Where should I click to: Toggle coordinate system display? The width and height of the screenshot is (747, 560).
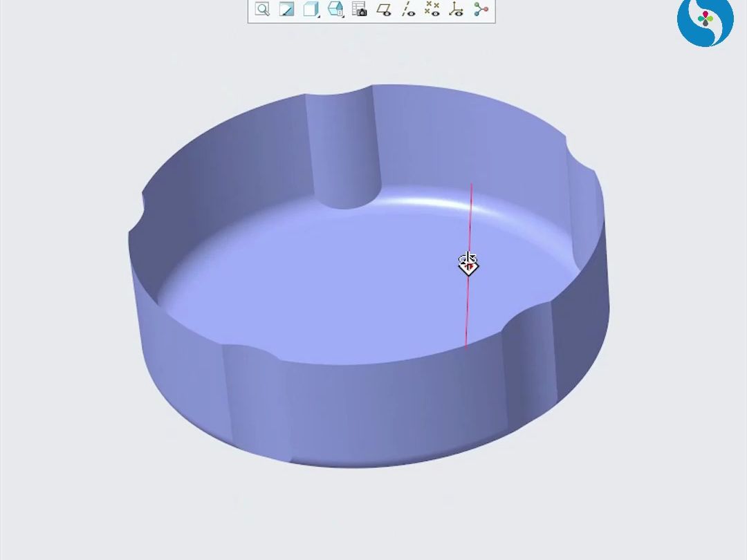point(456,9)
